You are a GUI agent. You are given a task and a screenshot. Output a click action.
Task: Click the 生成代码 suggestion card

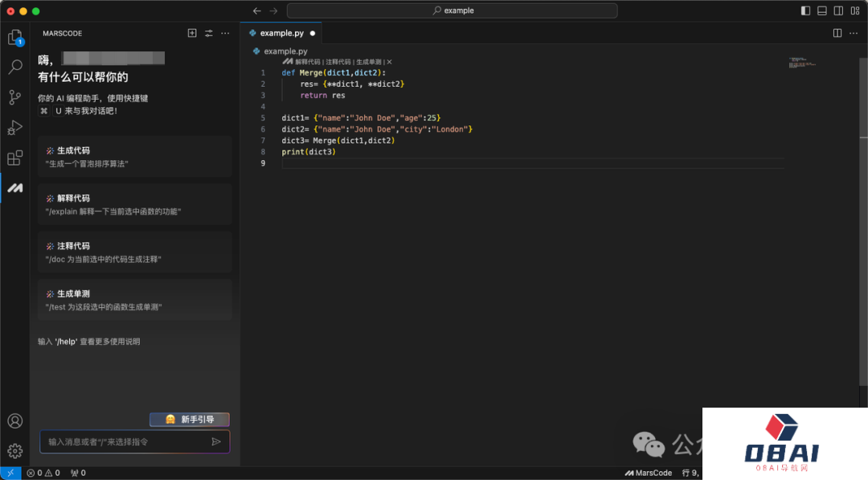coord(134,156)
